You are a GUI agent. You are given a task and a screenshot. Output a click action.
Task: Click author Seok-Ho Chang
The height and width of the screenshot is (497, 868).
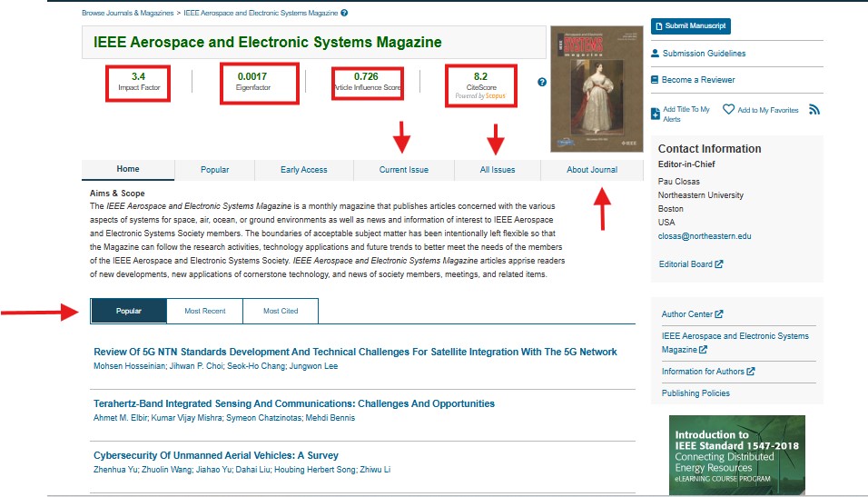(x=256, y=366)
